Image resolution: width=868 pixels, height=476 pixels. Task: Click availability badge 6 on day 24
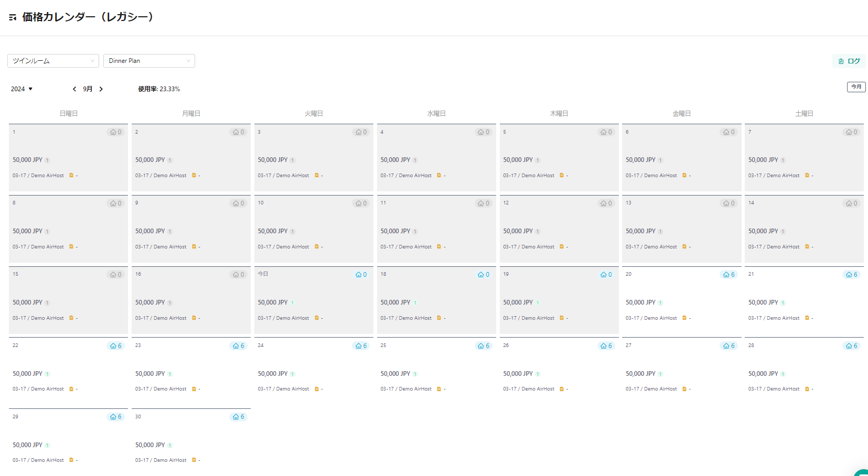(x=361, y=346)
